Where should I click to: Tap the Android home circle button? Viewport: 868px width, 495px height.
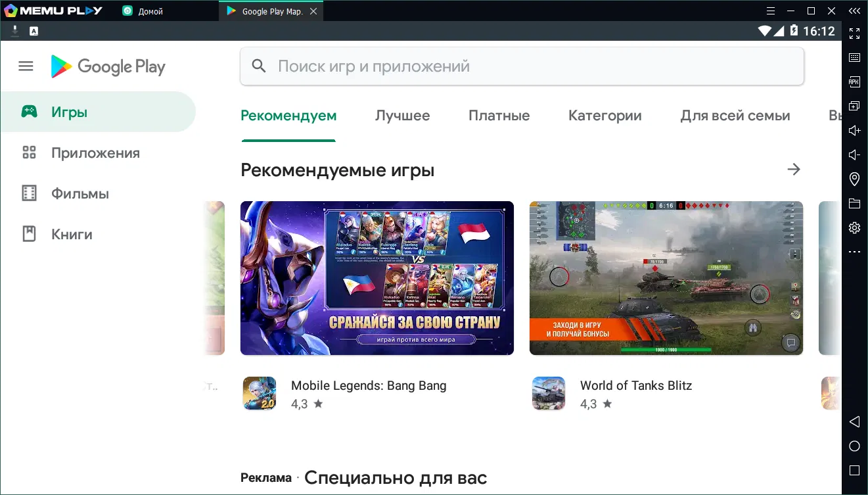[854, 446]
